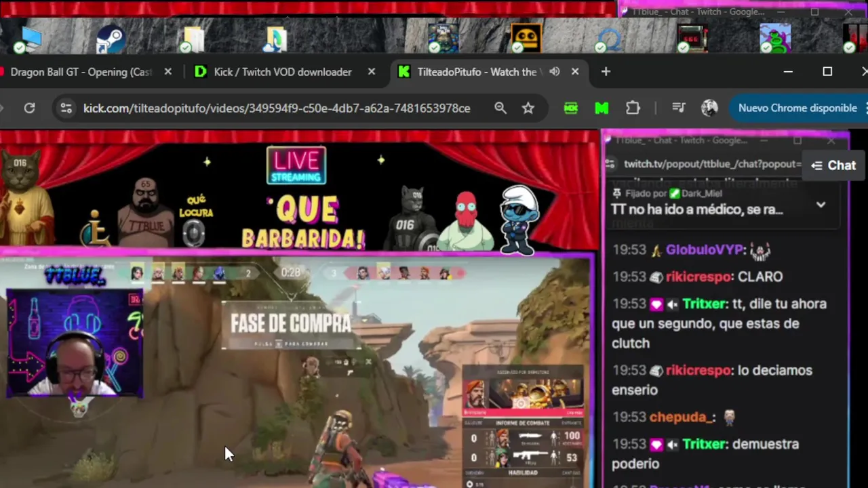Open the slot-machine 666 desktop icon

[692, 39]
